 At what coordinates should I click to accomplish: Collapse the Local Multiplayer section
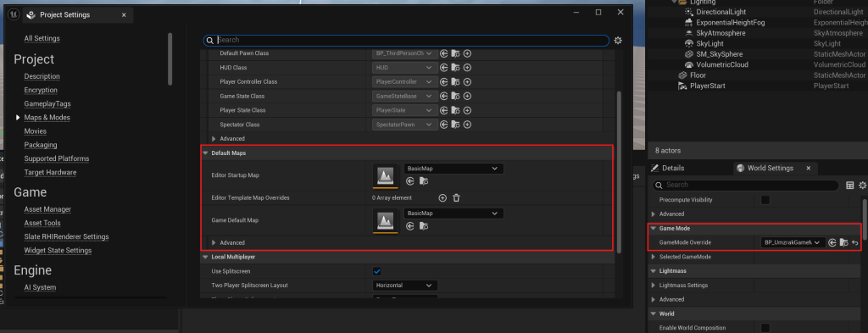click(205, 258)
